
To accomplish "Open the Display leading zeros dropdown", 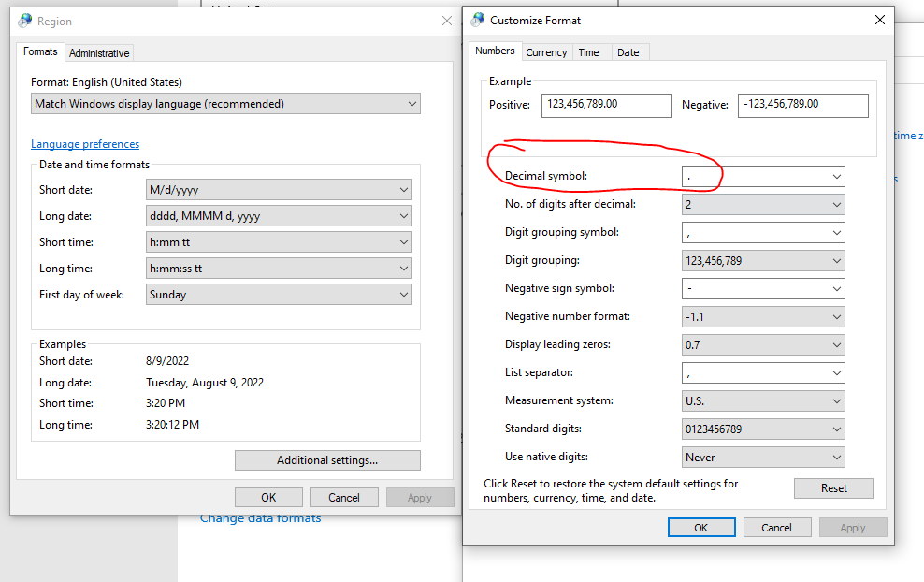I will point(763,345).
